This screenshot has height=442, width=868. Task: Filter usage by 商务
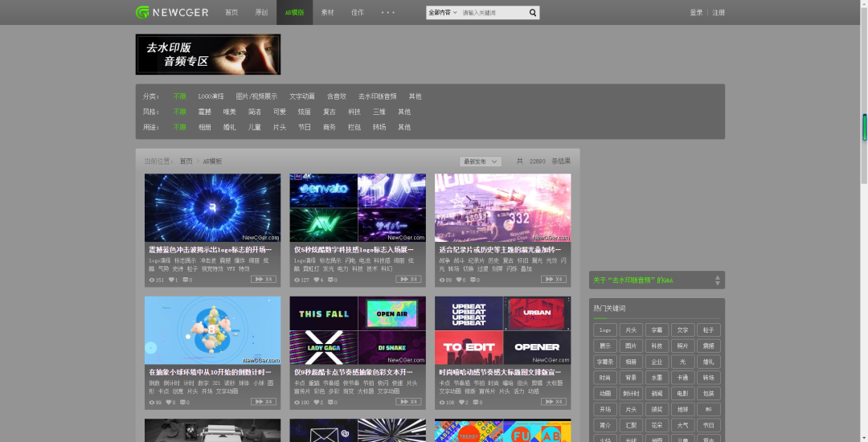pos(330,127)
